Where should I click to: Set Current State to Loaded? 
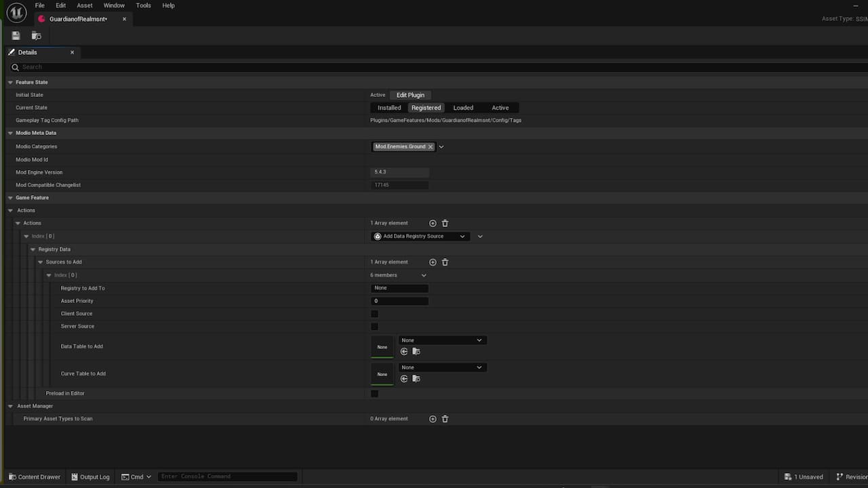click(463, 108)
